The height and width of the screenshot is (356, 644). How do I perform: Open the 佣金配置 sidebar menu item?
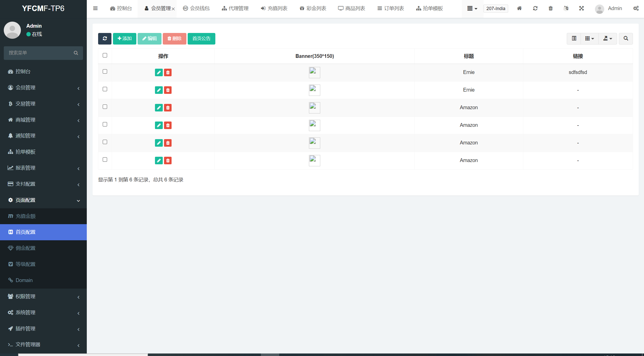click(x=25, y=248)
